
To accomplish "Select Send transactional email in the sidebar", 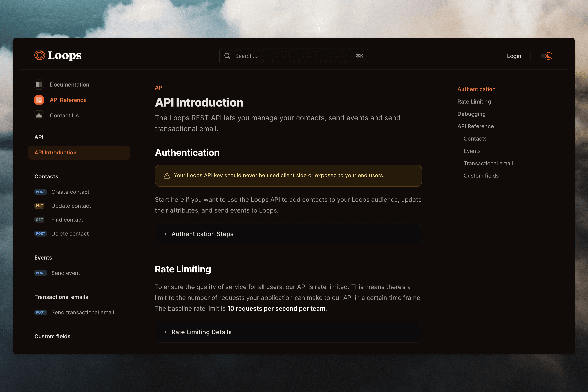I will [x=82, y=312].
